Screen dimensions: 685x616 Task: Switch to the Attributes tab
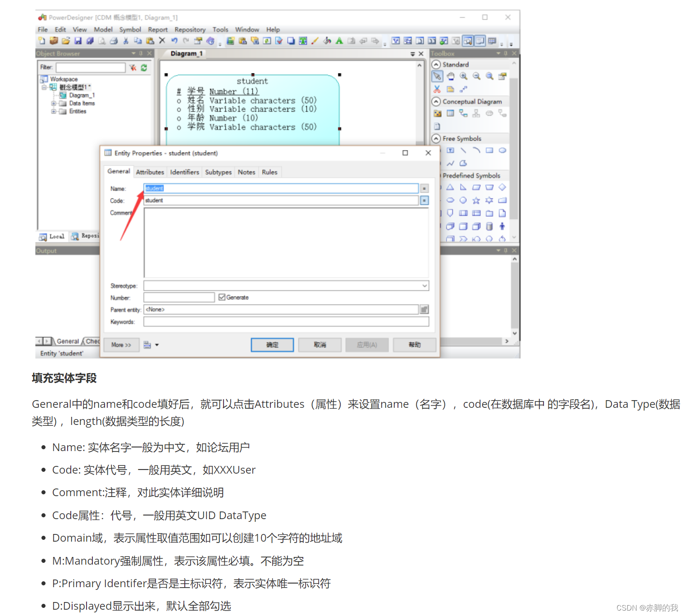click(x=150, y=172)
